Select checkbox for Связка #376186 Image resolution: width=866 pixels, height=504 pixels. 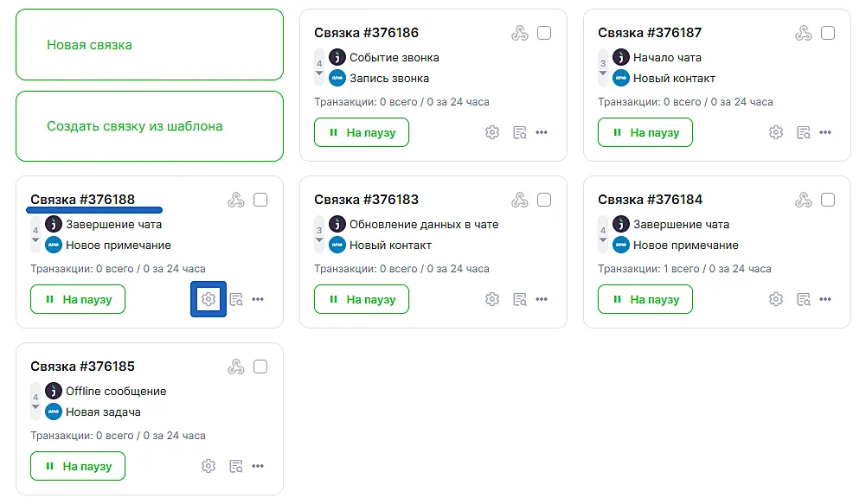544,34
